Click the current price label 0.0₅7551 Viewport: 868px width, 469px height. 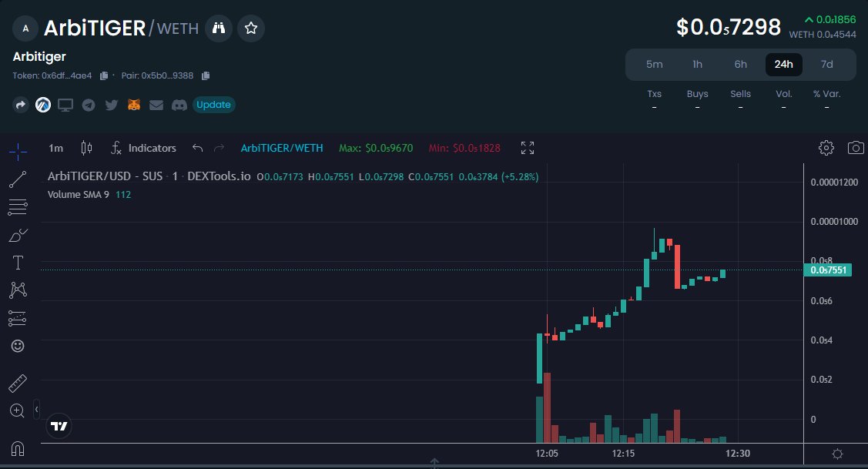828,270
